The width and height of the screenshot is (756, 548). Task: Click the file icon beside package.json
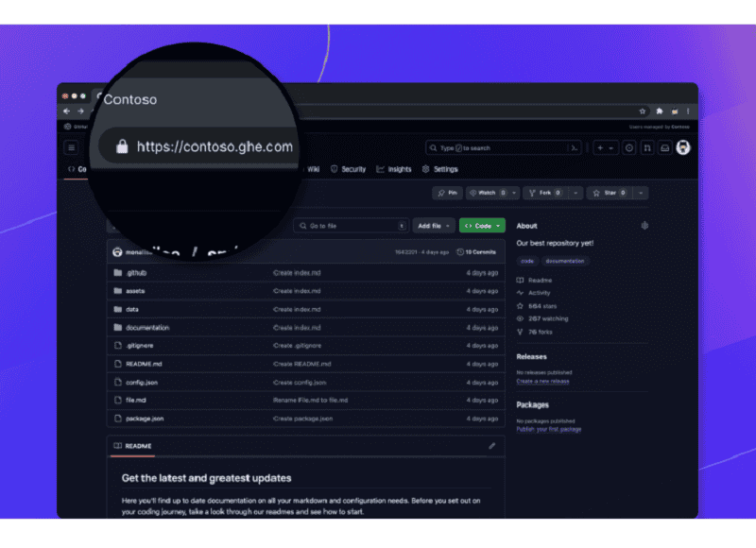[117, 419]
